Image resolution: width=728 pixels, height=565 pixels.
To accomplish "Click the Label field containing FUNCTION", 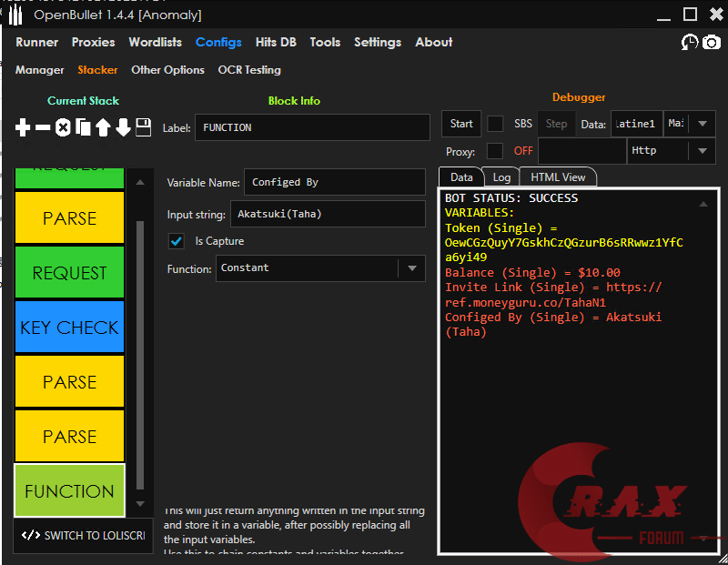I will click(312, 127).
